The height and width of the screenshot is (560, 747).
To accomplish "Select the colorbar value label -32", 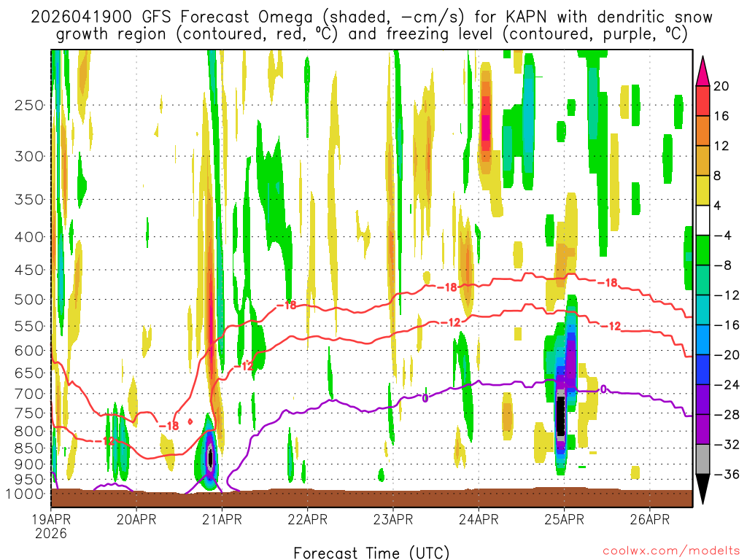I will (x=727, y=444).
